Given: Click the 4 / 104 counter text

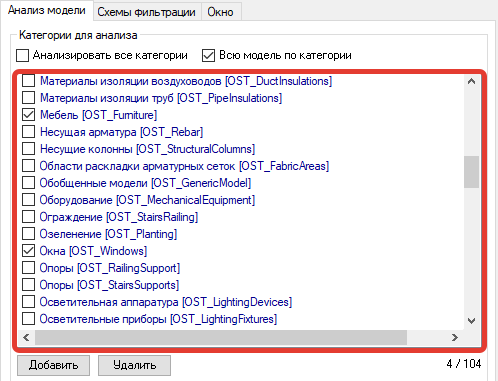Looking at the screenshot, I should tap(464, 364).
